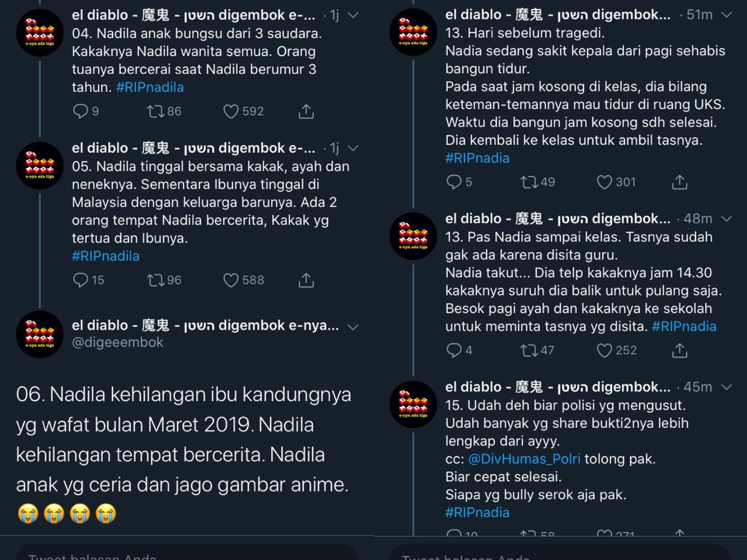The image size is (747, 560).
Task: Like tweet 04 with 592 likes
Action: pyautogui.click(x=231, y=111)
